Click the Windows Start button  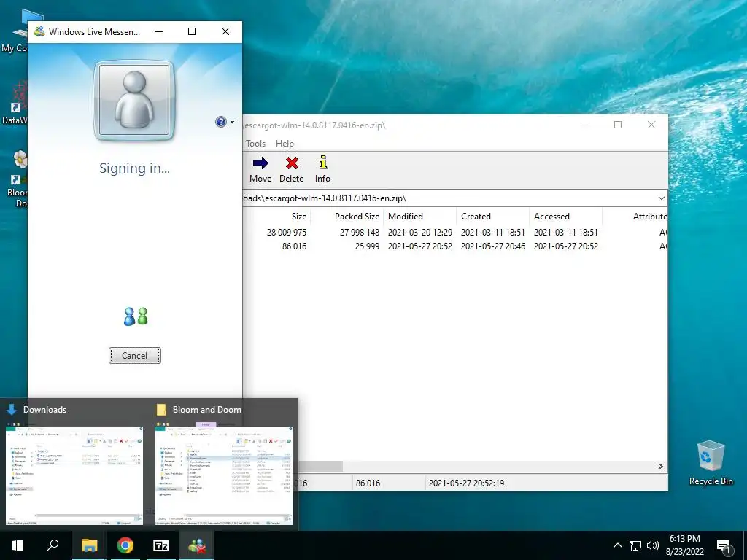[18, 545]
